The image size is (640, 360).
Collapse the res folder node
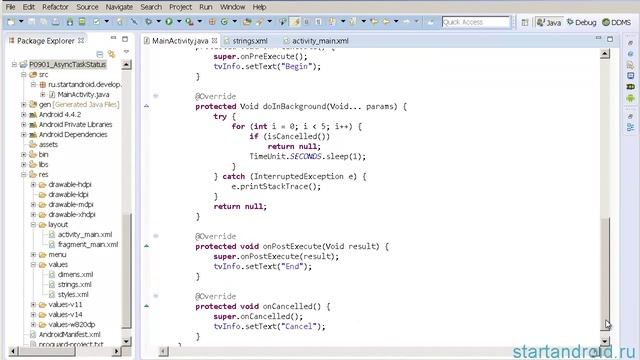(x=24, y=175)
